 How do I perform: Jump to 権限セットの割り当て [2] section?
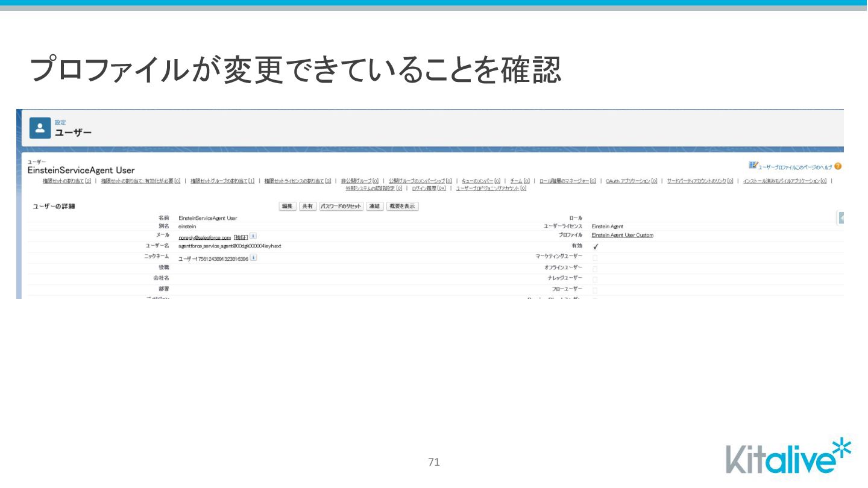point(67,181)
